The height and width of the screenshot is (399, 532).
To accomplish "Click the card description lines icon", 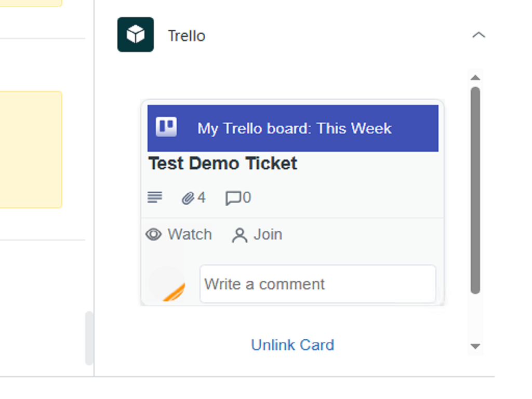I will click(155, 197).
